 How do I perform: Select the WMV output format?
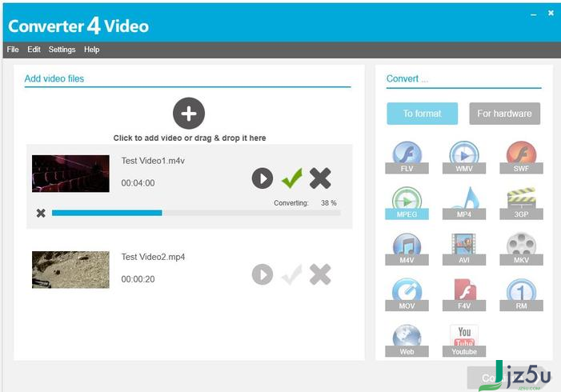(464, 158)
